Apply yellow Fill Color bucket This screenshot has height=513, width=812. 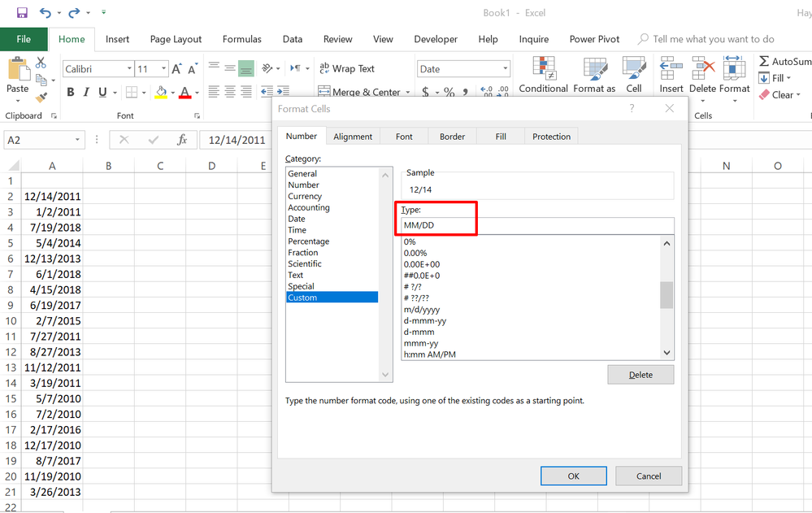pyautogui.click(x=161, y=92)
